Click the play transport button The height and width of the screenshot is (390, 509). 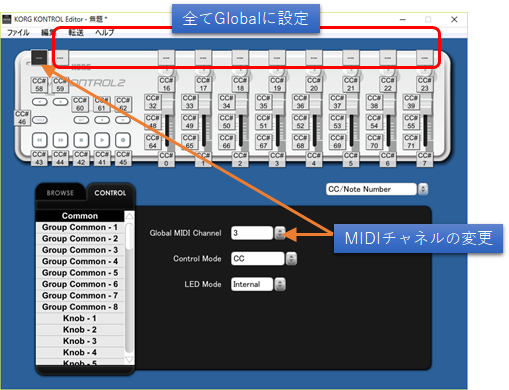(x=102, y=140)
